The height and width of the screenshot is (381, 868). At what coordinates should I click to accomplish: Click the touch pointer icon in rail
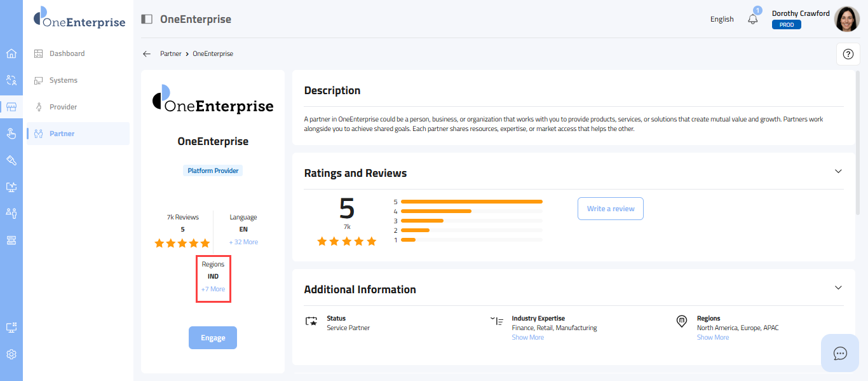pos(11,134)
